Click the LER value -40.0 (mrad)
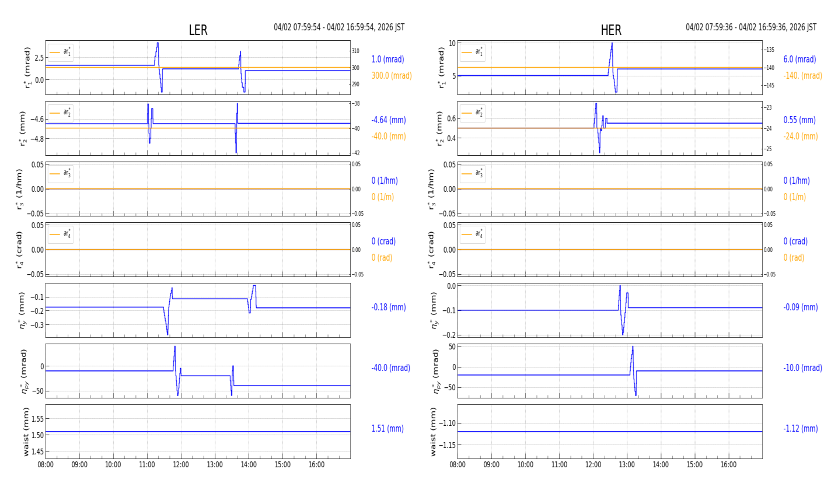The width and height of the screenshot is (824, 504). [390, 368]
